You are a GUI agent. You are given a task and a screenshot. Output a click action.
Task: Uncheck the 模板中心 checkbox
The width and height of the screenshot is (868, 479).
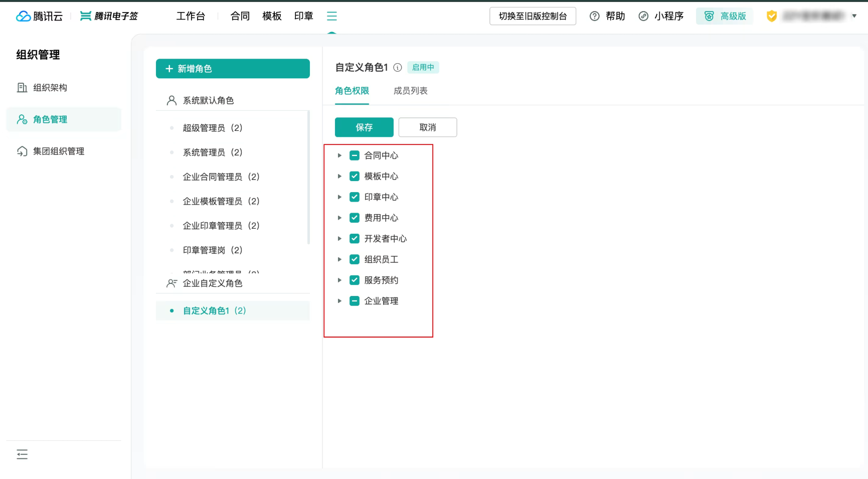(x=355, y=176)
